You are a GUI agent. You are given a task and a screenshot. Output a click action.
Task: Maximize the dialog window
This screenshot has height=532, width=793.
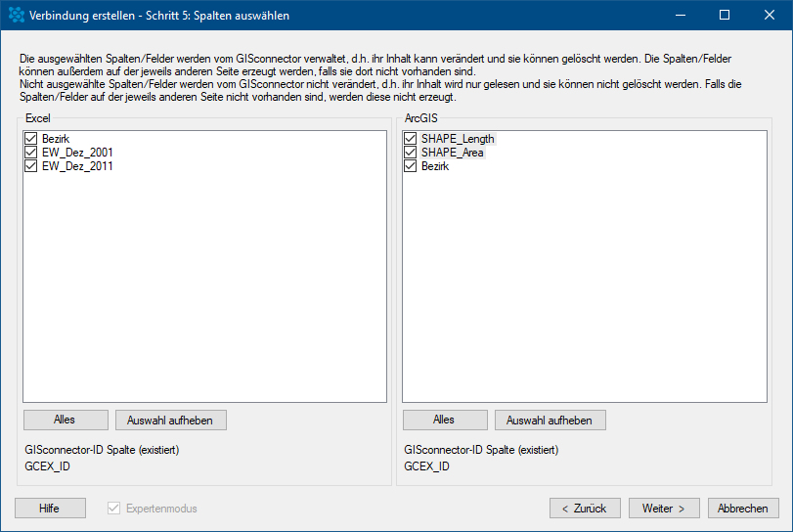coord(725,16)
